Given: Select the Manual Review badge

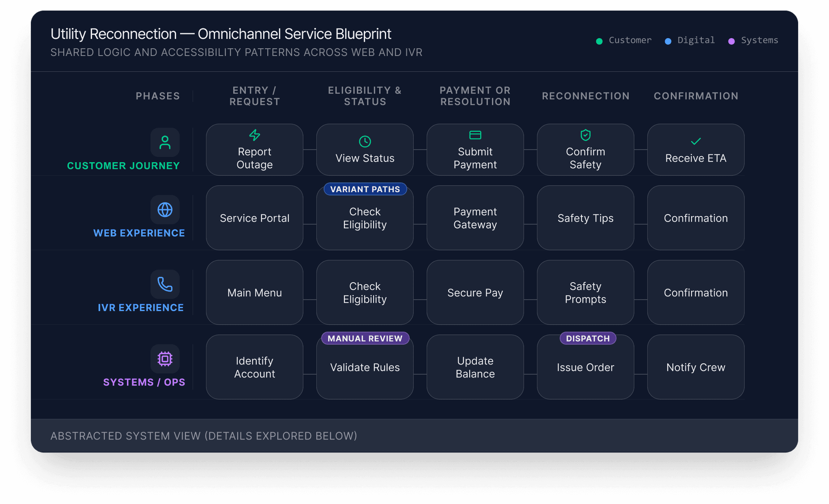Looking at the screenshot, I should pyautogui.click(x=365, y=339).
